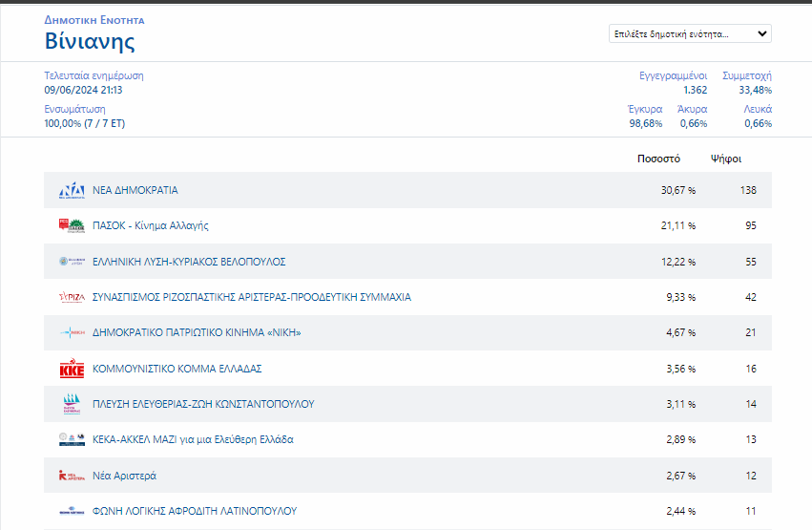Open the ΚΕΚΑ-ΑΚΚΕΛ ΜΑΖΙ link
Screen dimensions: 812x530
pos(193,439)
